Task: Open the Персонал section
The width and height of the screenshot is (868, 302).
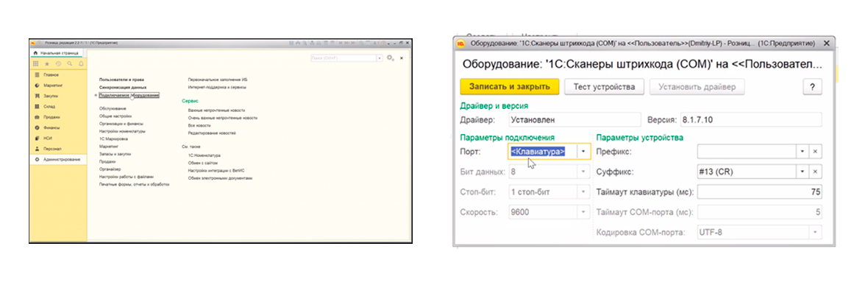Action: pyautogui.click(x=51, y=149)
